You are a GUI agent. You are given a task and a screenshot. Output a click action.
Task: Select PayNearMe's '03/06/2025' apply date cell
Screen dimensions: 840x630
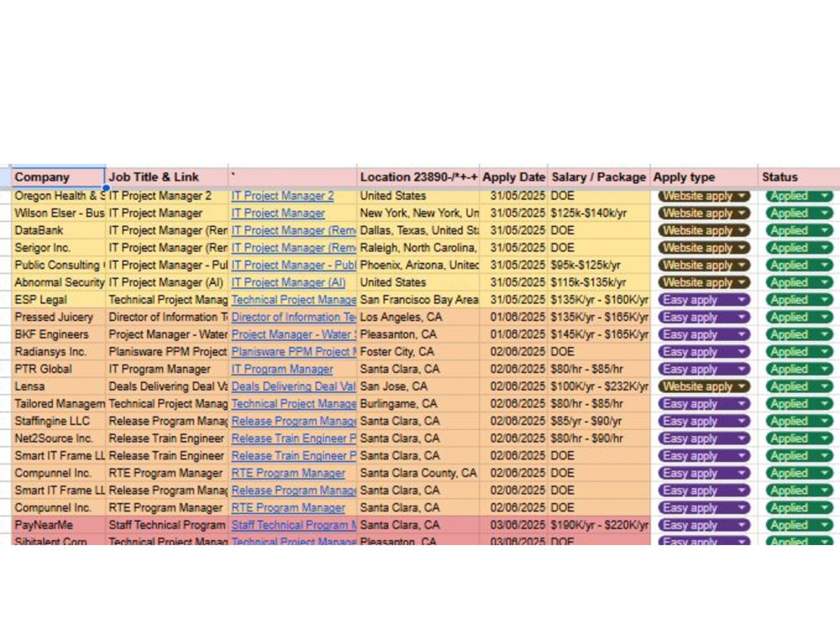coord(514,525)
